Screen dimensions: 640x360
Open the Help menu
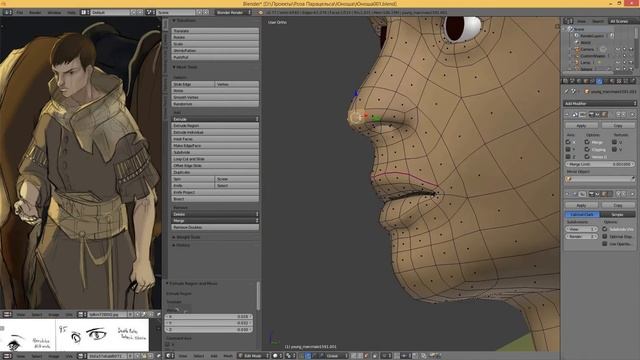[x=71, y=13]
